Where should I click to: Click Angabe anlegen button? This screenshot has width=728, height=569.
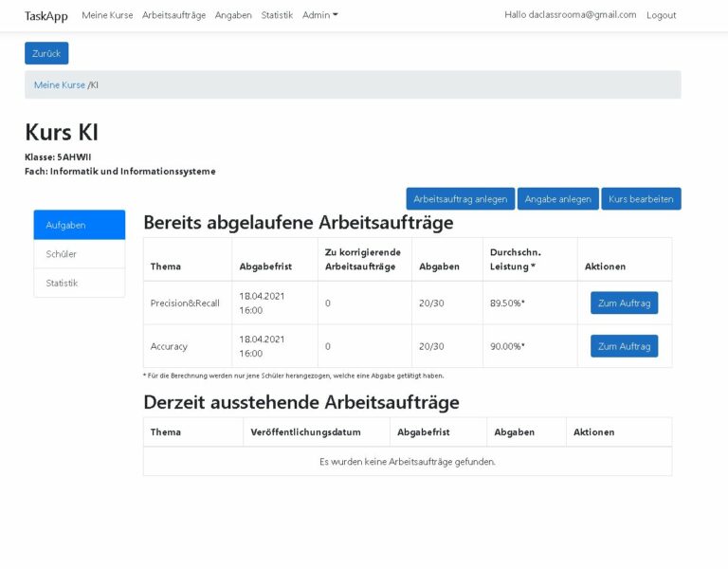(x=557, y=199)
